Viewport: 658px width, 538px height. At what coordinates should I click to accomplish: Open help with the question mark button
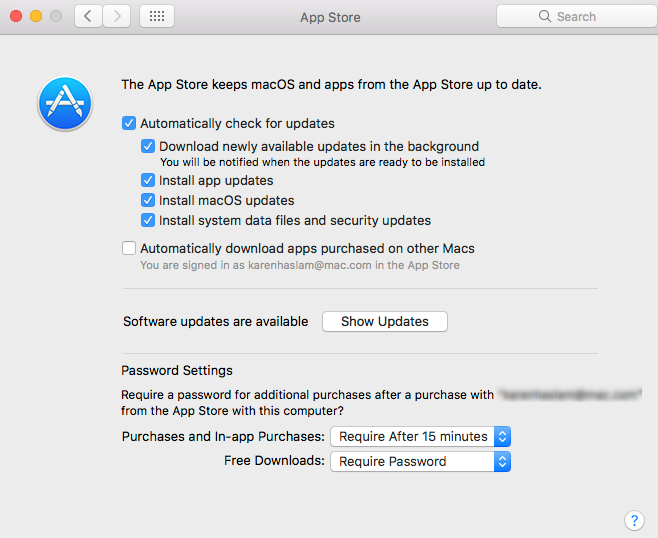(x=634, y=521)
